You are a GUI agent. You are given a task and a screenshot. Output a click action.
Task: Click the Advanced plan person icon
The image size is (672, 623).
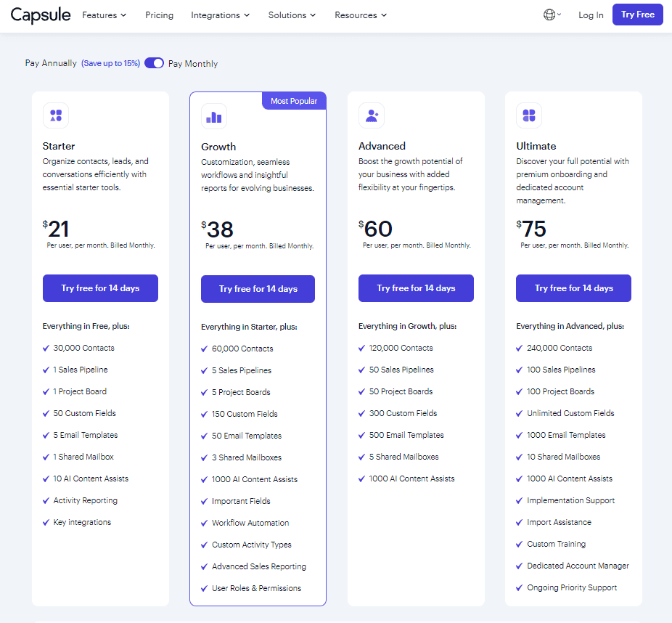click(372, 115)
